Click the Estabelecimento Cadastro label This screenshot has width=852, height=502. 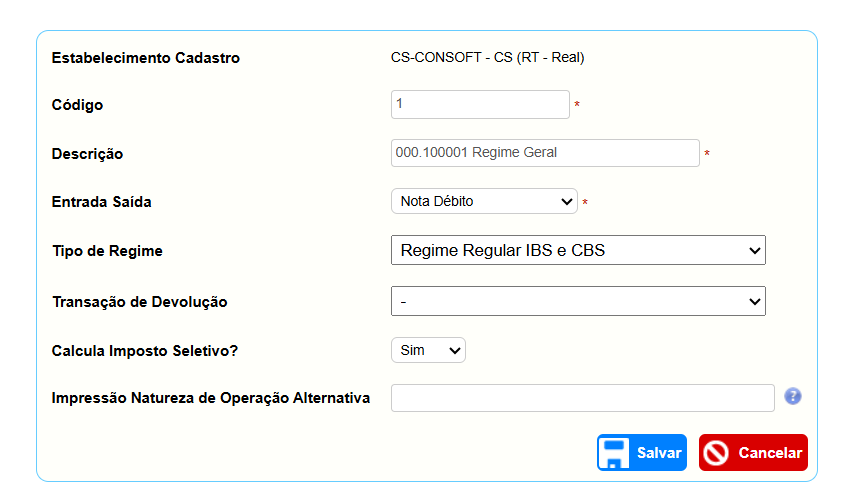pos(146,58)
